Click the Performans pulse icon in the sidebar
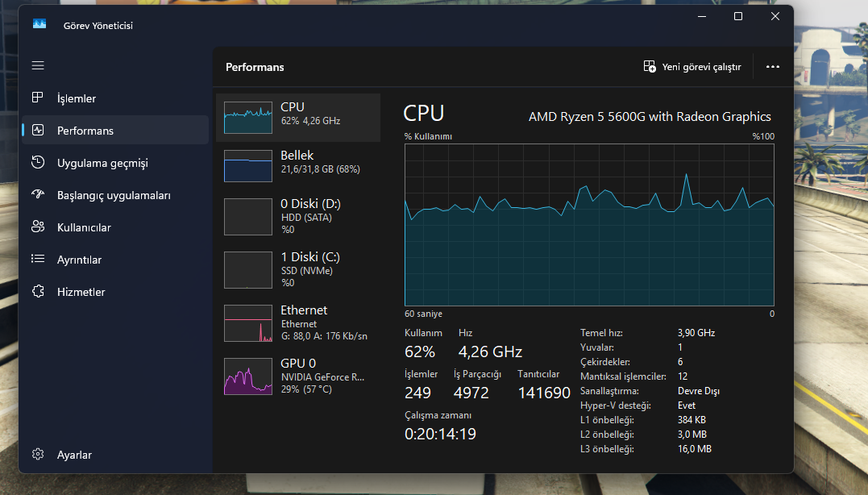The image size is (868, 495). tap(38, 130)
